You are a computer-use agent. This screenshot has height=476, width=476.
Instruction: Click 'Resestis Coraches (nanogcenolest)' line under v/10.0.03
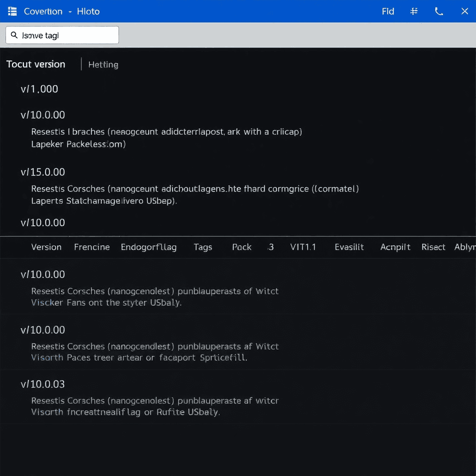click(x=155, y=401)
